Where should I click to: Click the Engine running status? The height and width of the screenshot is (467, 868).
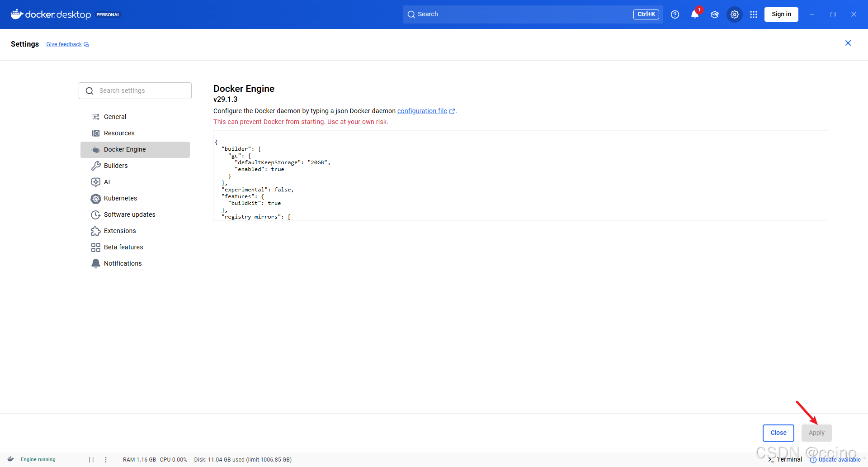point(38,460)
